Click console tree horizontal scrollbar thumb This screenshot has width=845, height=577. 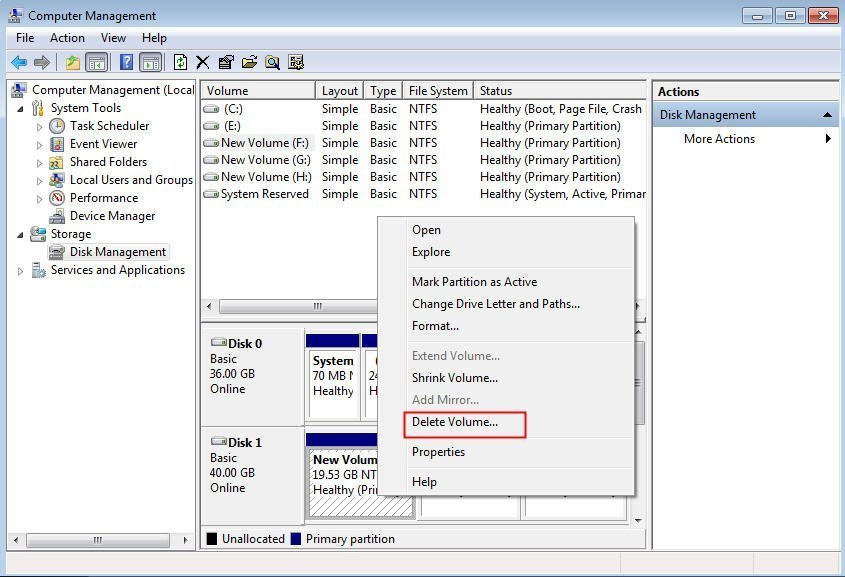[x=98, y=540]
